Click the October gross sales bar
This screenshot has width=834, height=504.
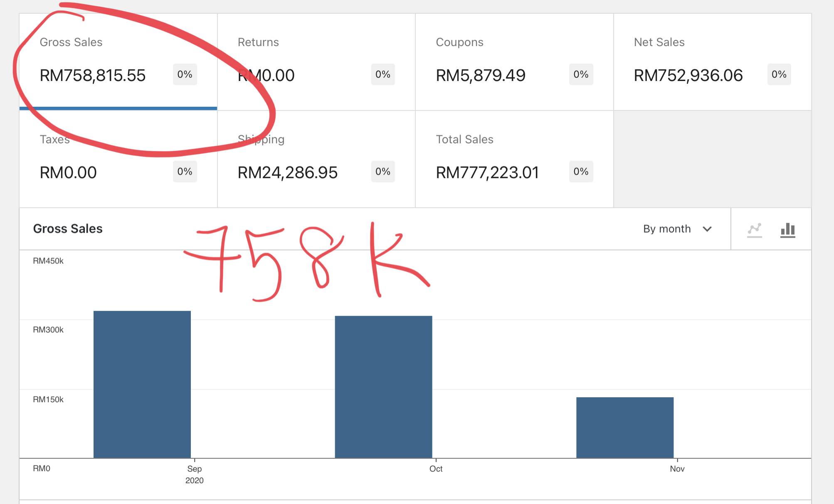tap(384, 387)
